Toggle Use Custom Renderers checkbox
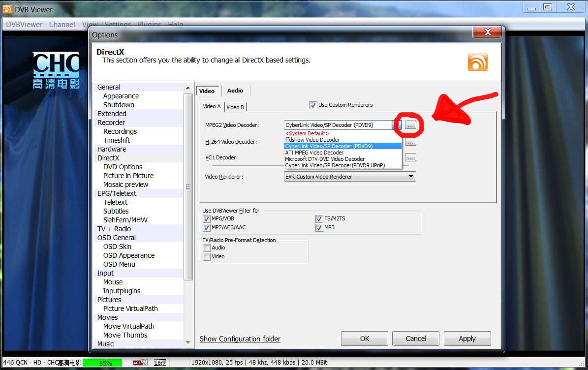The width and height of the screenshot is (588, 370). coord(313,105)
